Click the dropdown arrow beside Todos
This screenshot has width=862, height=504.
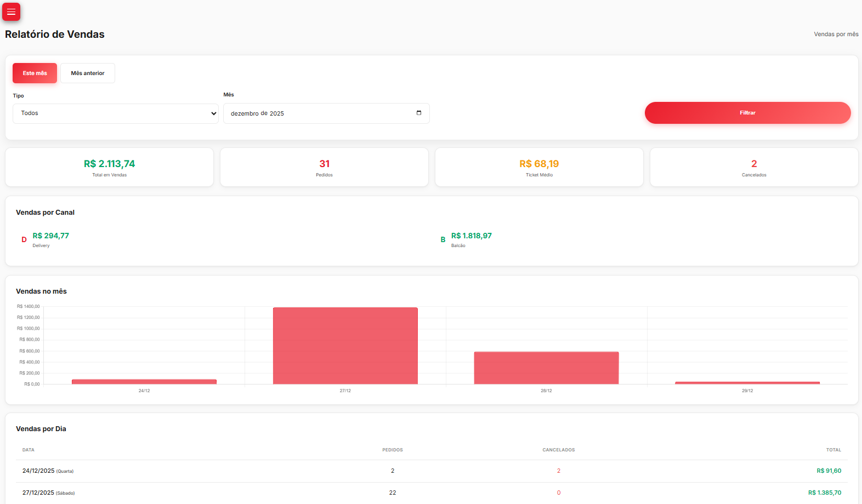point(213,113)
